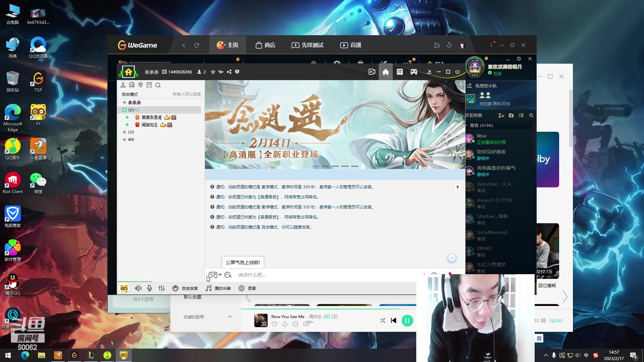This screenshot has height=362, width=644.
Task: Like the song Now You See Me
Action: pos(274,324)
